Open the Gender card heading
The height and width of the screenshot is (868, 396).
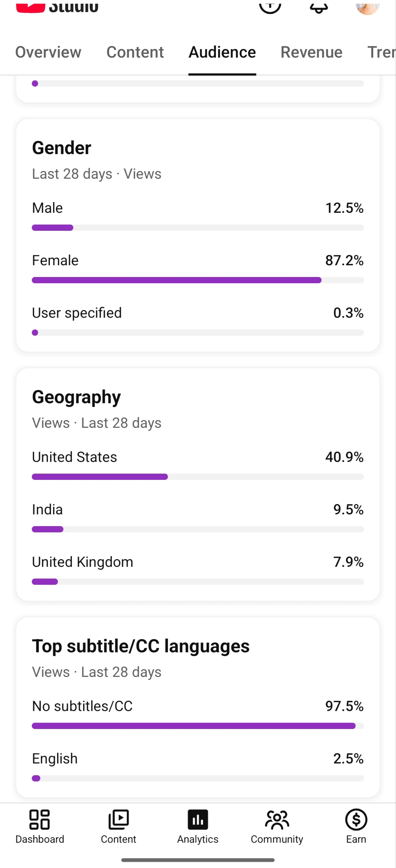coord(62,148)
